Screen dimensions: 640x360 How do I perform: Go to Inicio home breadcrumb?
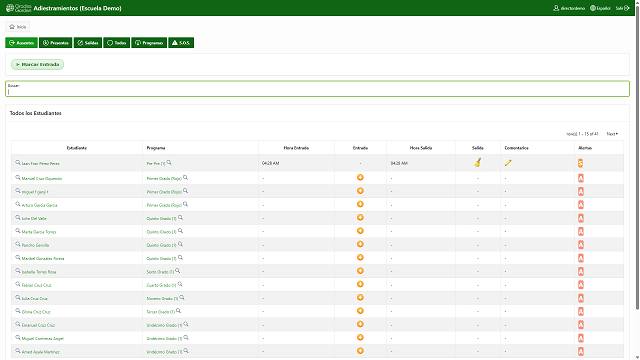pyautogui.click(x=18, y=27)
